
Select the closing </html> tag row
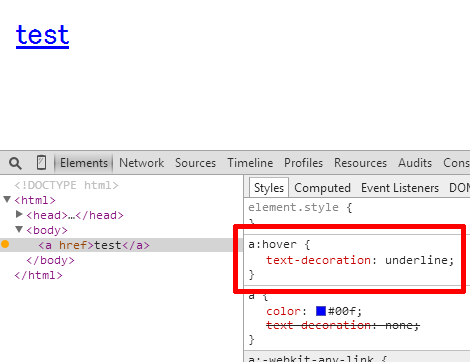(x=38, y=275)
